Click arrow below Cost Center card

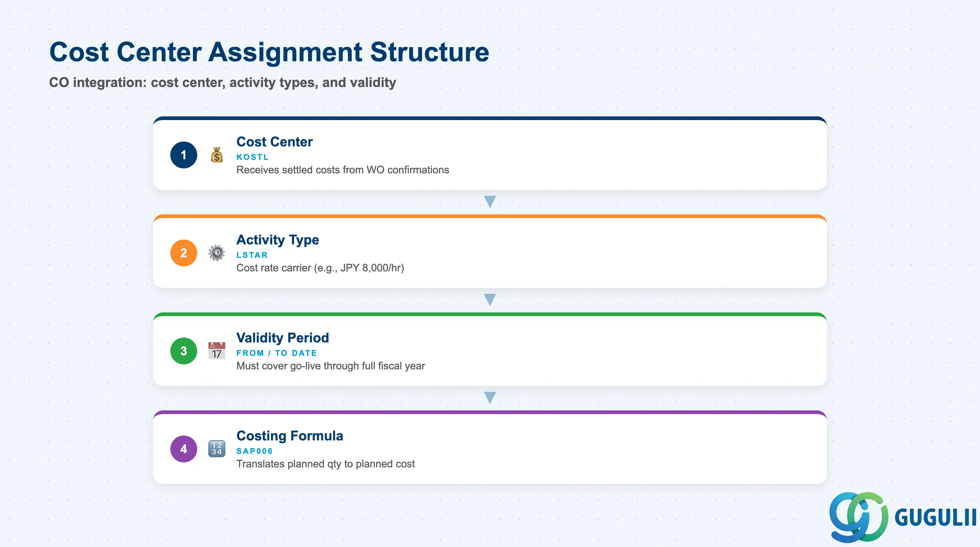(490, 202)
